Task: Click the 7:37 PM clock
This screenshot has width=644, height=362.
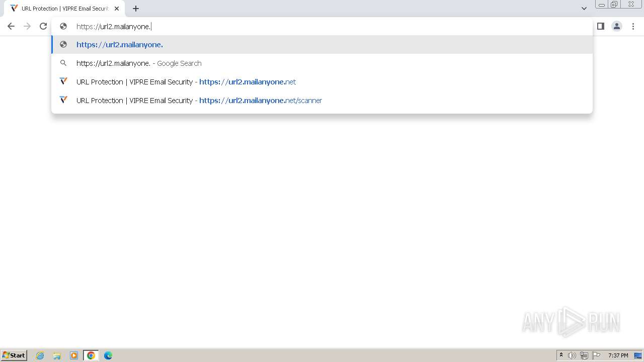Action: coord(618,355)
